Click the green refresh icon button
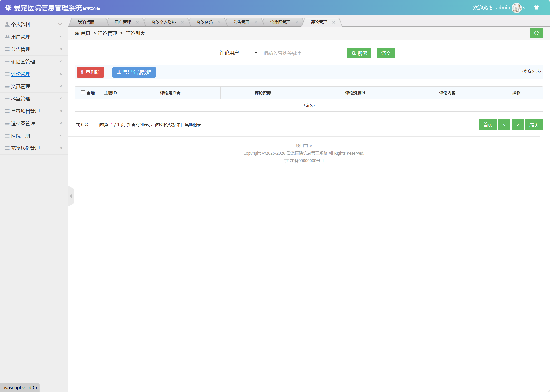550x392 pixels. 536,33
